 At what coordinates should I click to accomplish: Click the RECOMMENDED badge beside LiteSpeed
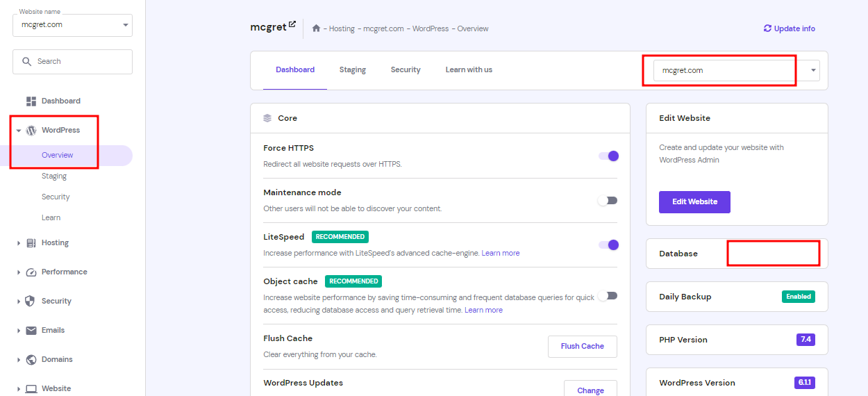tap(340, 237)
